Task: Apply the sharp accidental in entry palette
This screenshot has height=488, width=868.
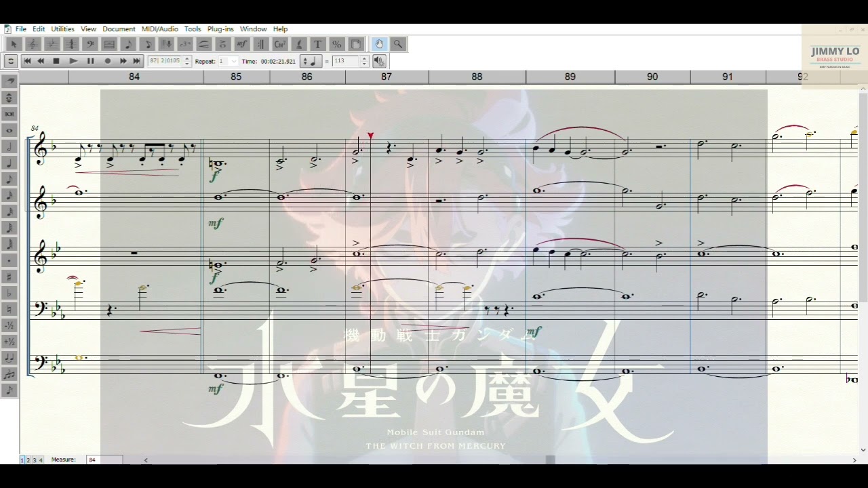Action: tap(9, 277)
